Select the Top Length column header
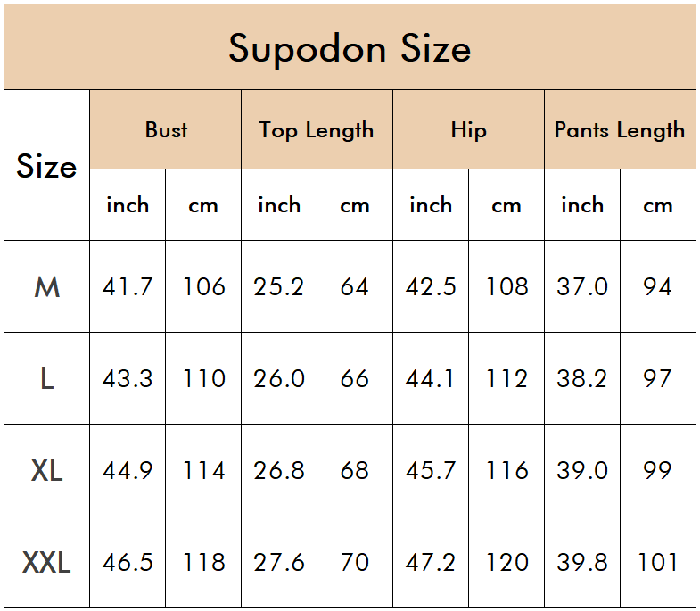 (317, 129)
